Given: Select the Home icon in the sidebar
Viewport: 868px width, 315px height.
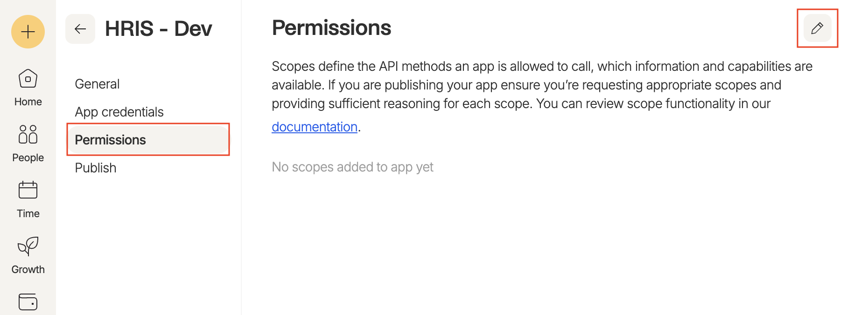Looking at the screenshot, I should click(28, 79).
